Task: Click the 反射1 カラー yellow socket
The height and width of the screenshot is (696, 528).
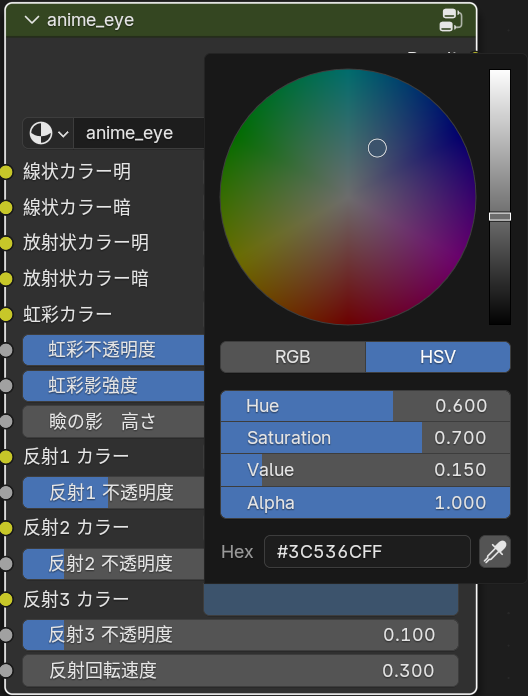Action: [x=5, y=457]
